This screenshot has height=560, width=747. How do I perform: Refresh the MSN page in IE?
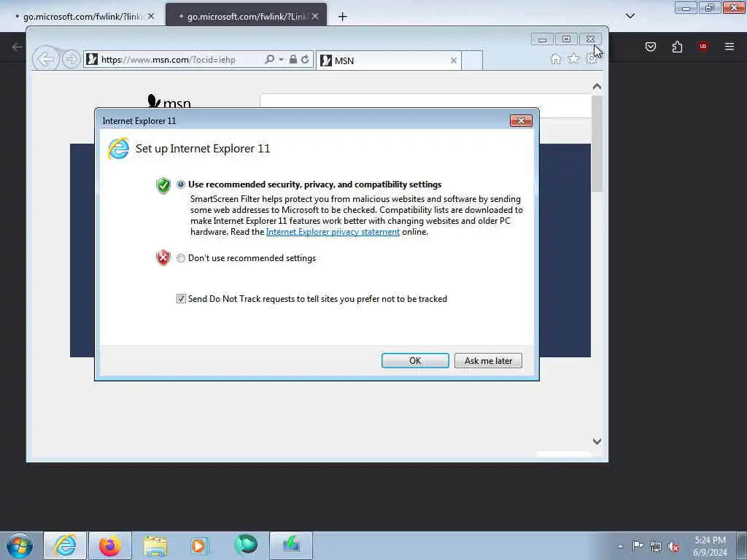[306, 60]
